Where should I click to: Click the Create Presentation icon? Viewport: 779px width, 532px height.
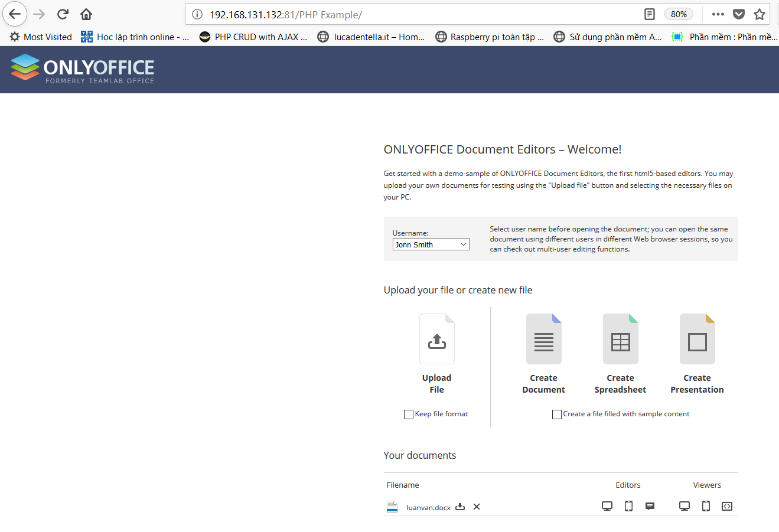click(x=697, y=339)
